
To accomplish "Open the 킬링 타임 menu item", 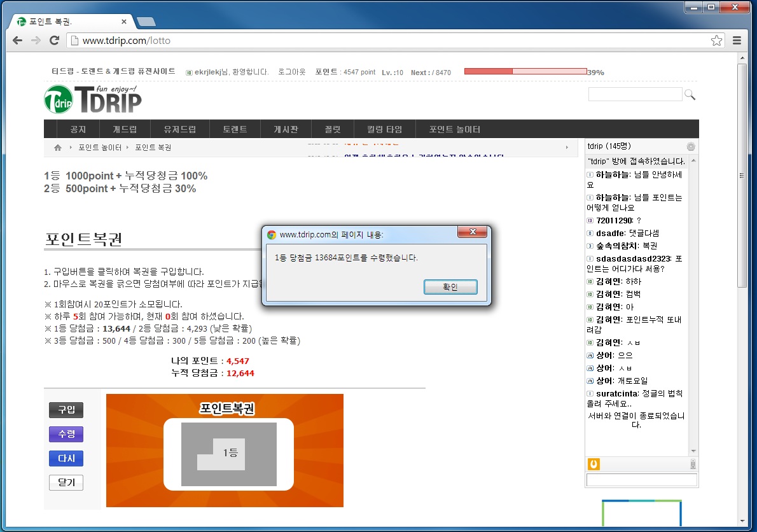I will click(384, 129).
